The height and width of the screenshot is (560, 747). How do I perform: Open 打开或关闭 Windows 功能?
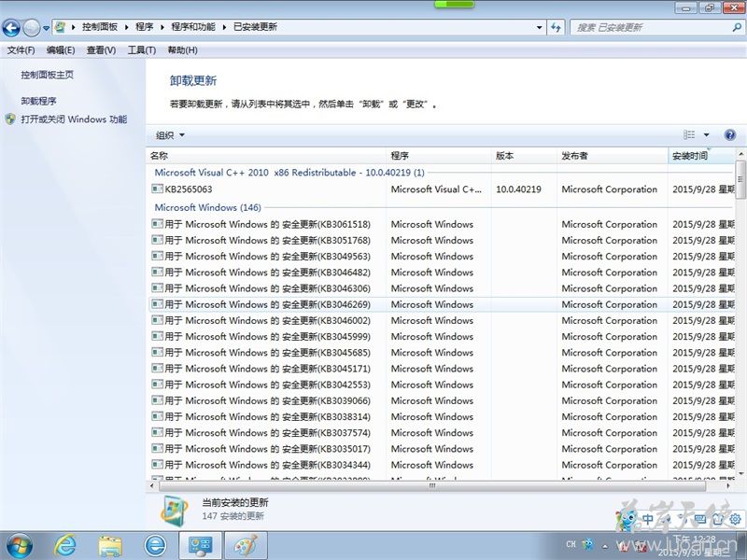(x=74, y=119)
